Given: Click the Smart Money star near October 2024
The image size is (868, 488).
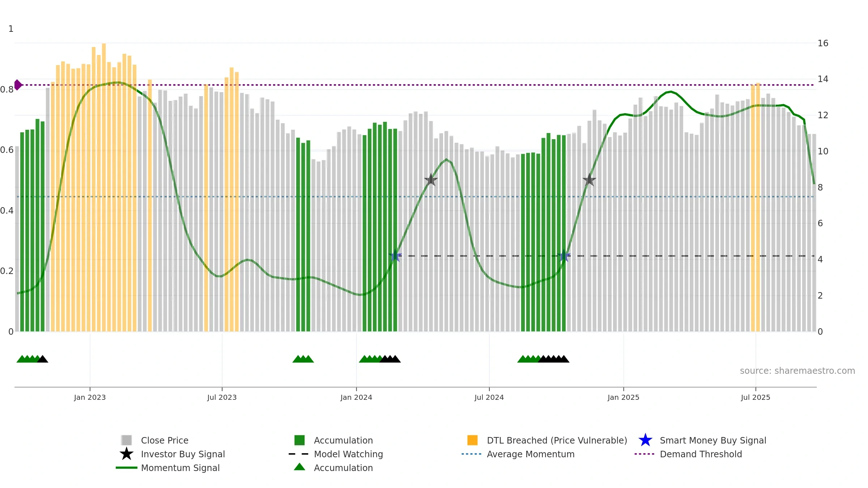Looking at the screenshot, I should tap(564, 256).
